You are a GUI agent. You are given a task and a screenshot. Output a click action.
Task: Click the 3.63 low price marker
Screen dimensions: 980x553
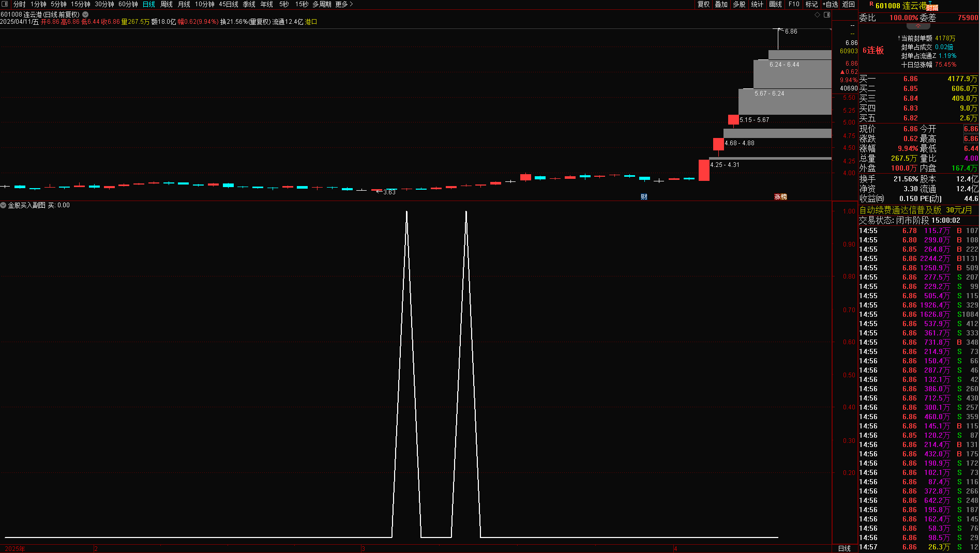(389, 192)
